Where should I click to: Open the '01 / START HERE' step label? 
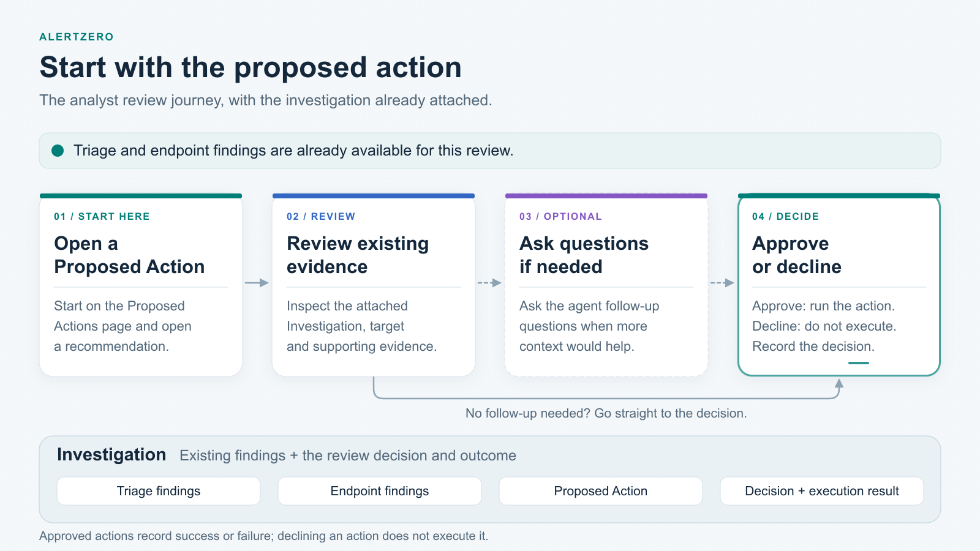pyautogui.click(x=102, y=216)
